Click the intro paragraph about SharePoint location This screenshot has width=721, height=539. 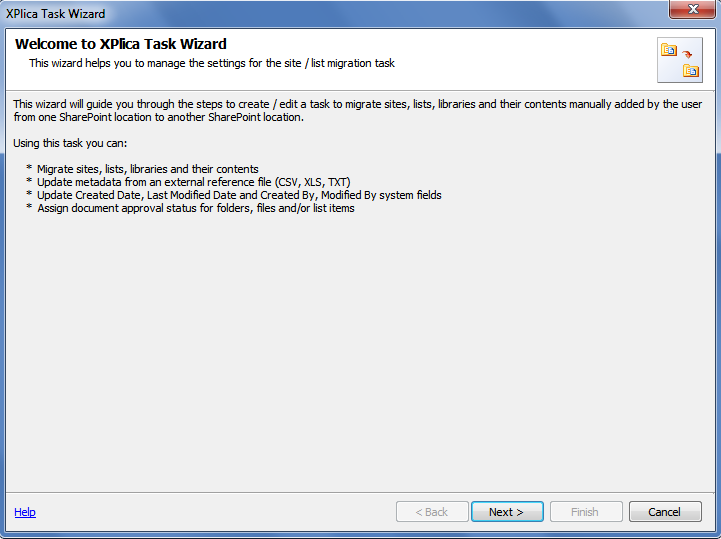click(357, 110)
